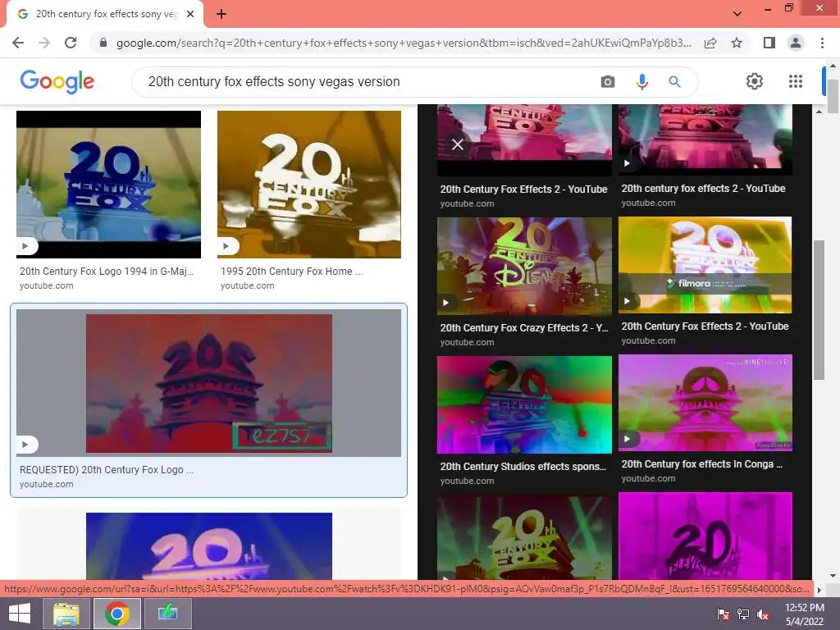Image resolution: width=840 pixels, height=630 pixels.
Task: Open the KineMaster Conga effects thumbnail
Action: 705,403
